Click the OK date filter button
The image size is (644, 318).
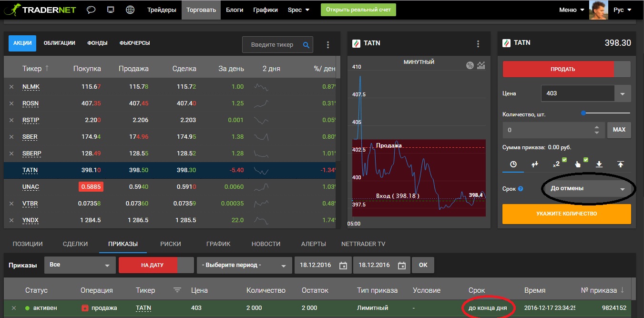[423, 265]
